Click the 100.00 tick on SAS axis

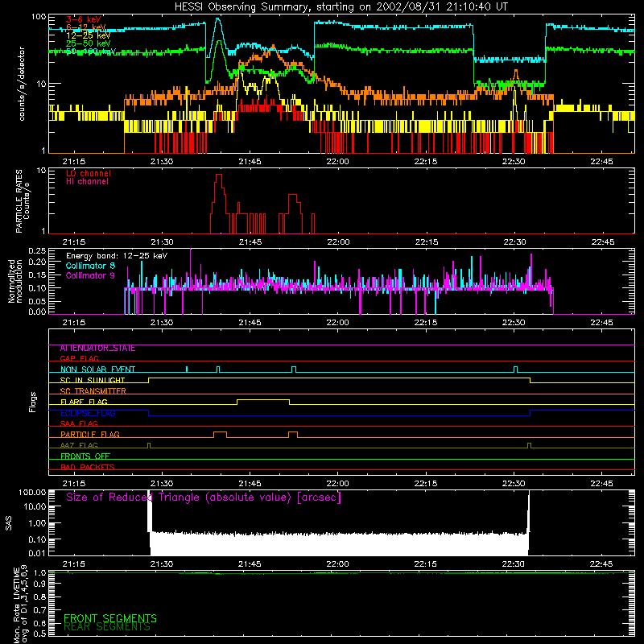coord(32,492)
